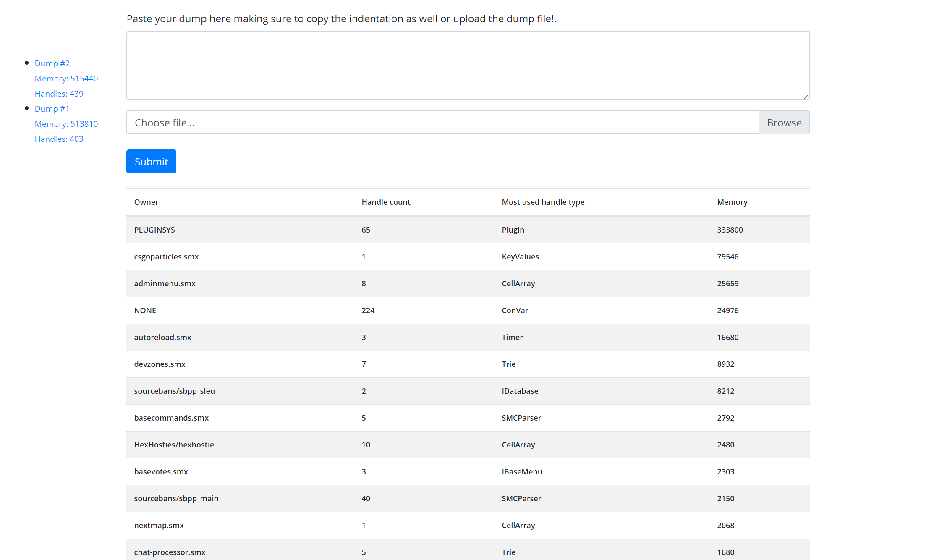Click the Choose file input field
The image size is (934, 560).
click(442, 123)
